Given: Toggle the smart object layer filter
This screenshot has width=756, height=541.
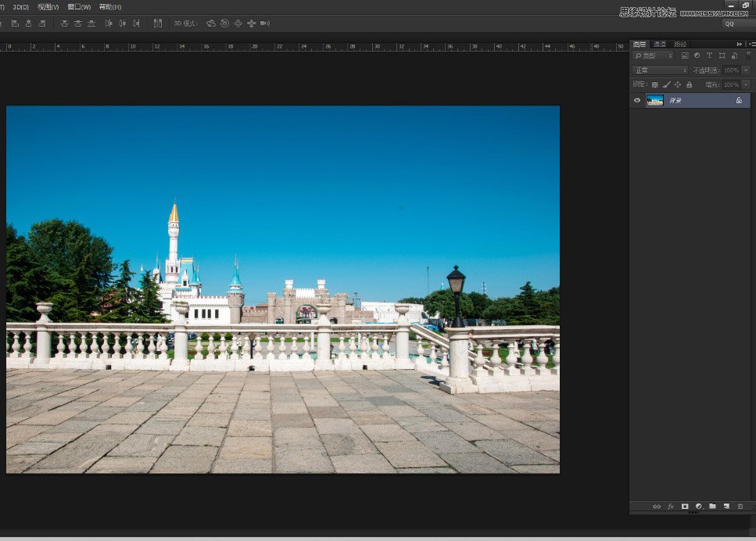Looking at the screenshot, I should coord(734,56).
